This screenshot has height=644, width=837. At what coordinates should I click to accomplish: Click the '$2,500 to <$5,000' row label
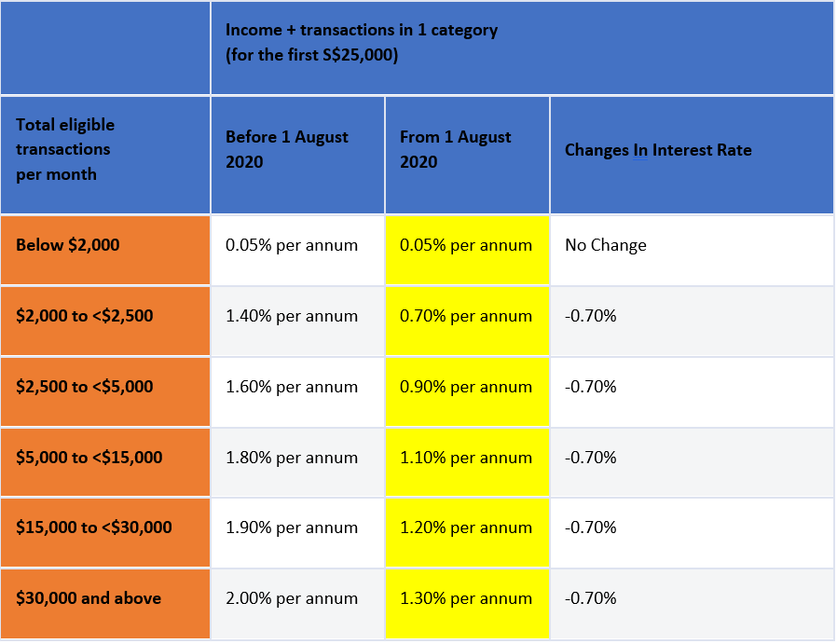[x=85, y=387]
